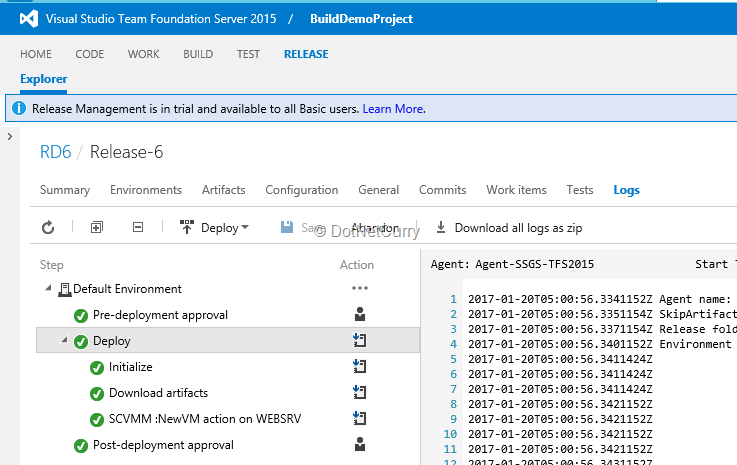The height and width of the screenshot is (465, 737).
Task: Click the green checkmark beside Download artifacts
Action: pyautogui.click(x=97, y=394)
